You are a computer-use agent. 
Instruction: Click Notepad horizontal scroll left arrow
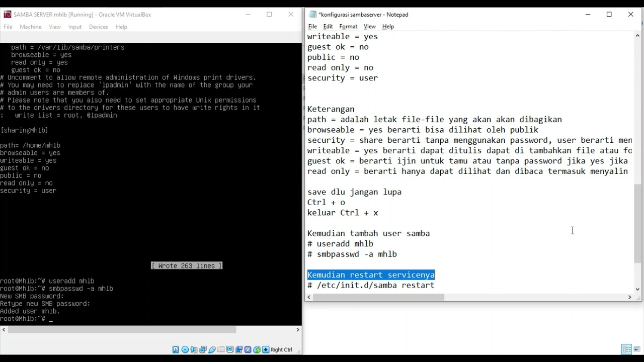pyautogui.click(x=308, y=297)
